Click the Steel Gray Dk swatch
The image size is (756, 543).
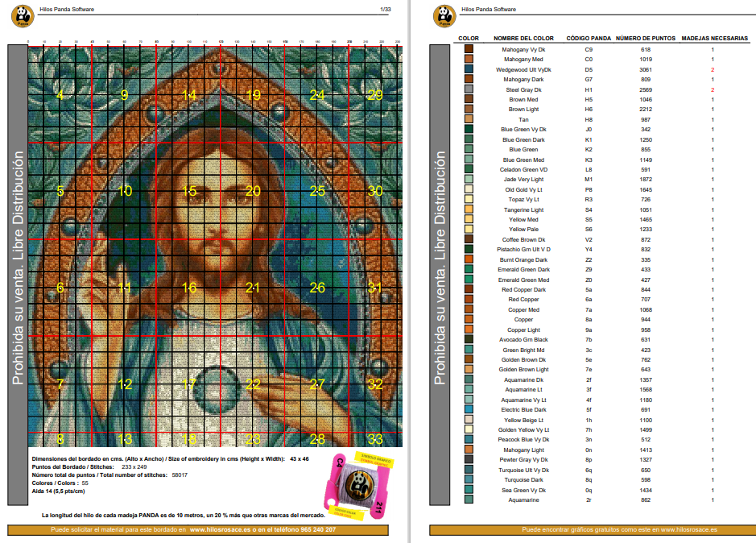[x=469, y=89]
